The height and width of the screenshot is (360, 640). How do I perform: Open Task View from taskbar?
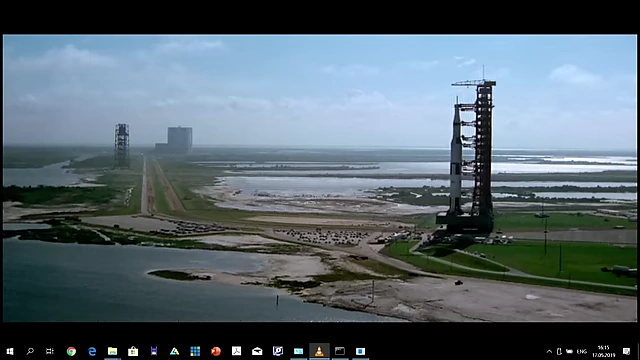coord(50,351)
